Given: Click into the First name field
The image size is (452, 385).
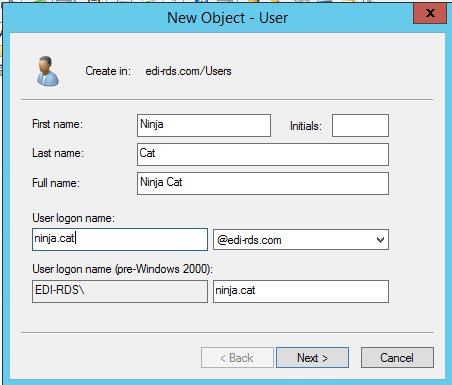Looking at the screenshot, I should 204,125.
